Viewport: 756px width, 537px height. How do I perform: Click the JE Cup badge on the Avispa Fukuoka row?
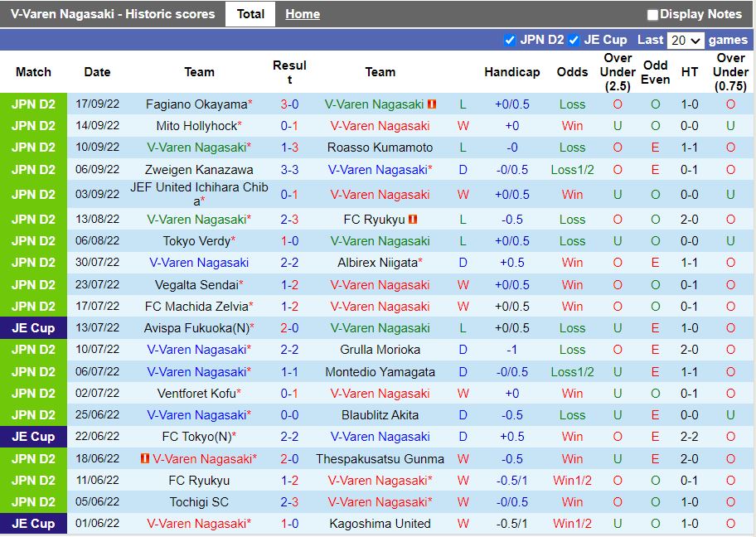pos(33,327)
